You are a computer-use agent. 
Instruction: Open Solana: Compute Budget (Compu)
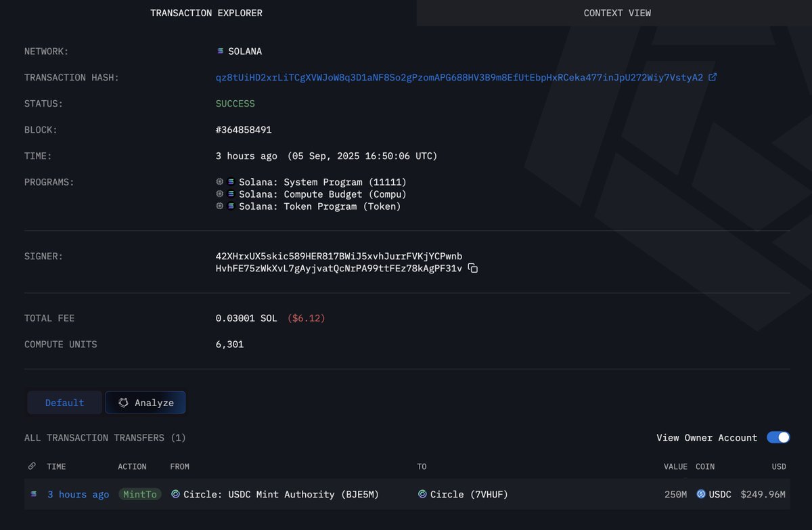323,194
